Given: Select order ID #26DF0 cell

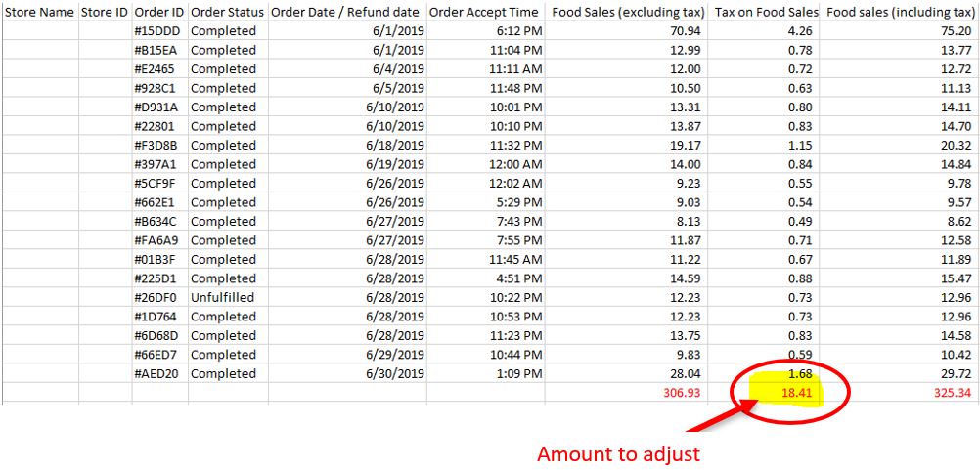Looking at the screenshot, I should [157, 297].
